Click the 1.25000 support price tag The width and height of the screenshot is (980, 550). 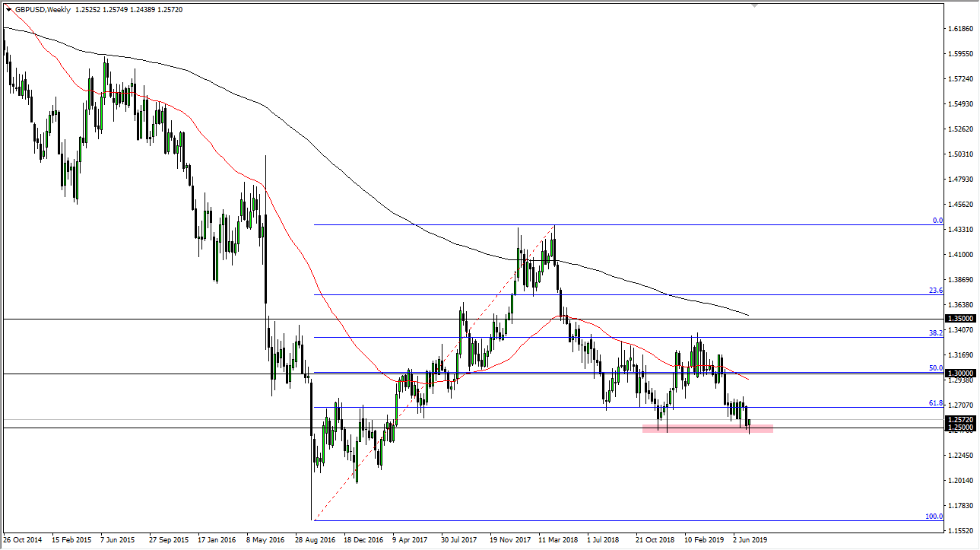coord(960,428)
